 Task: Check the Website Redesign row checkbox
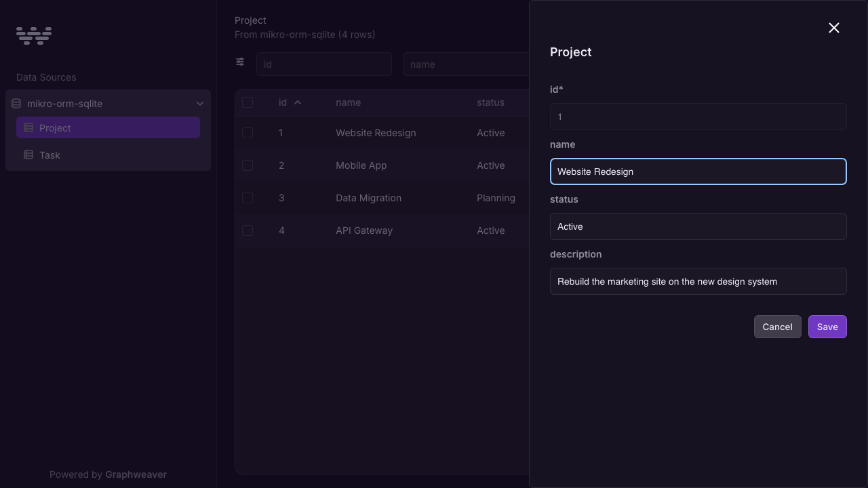click(x=248, y=133)
